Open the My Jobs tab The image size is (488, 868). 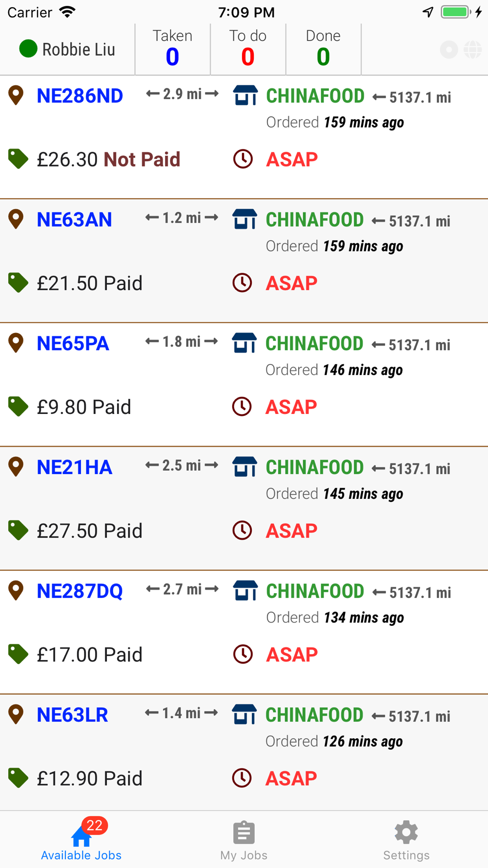(244, 841)
